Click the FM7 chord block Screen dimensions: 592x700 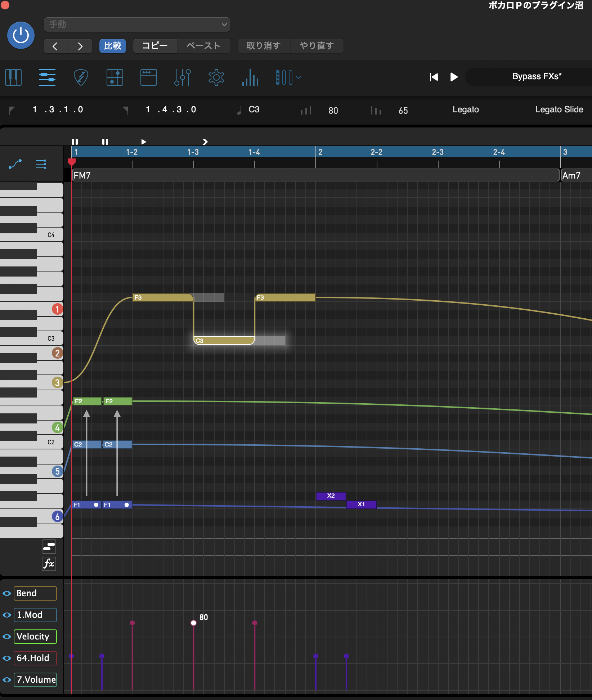(316, 175)
